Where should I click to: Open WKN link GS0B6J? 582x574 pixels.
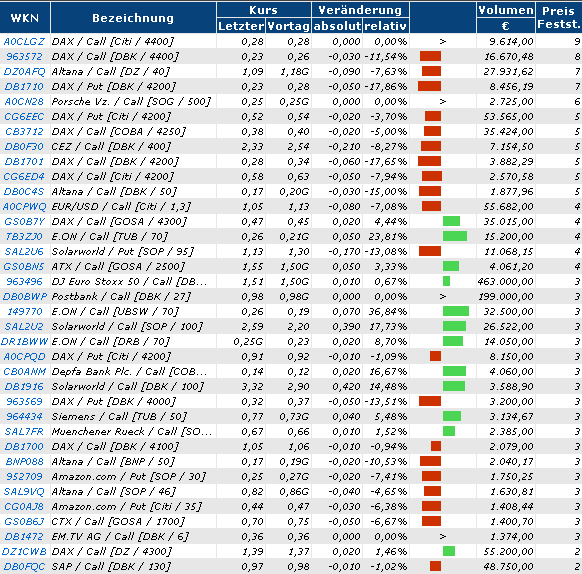click(x=24, y=522)
